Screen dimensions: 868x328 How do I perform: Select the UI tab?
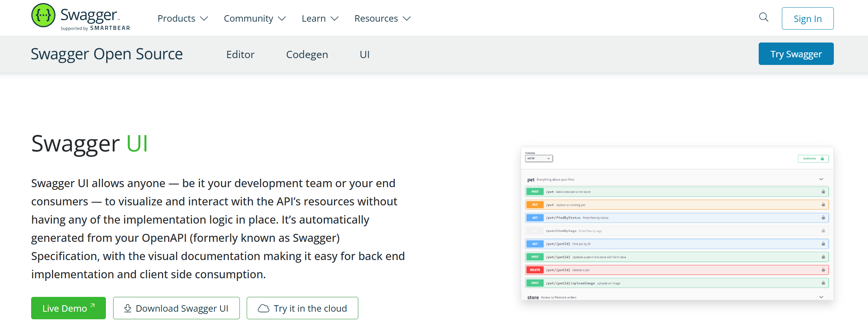[x=364, y=55]
